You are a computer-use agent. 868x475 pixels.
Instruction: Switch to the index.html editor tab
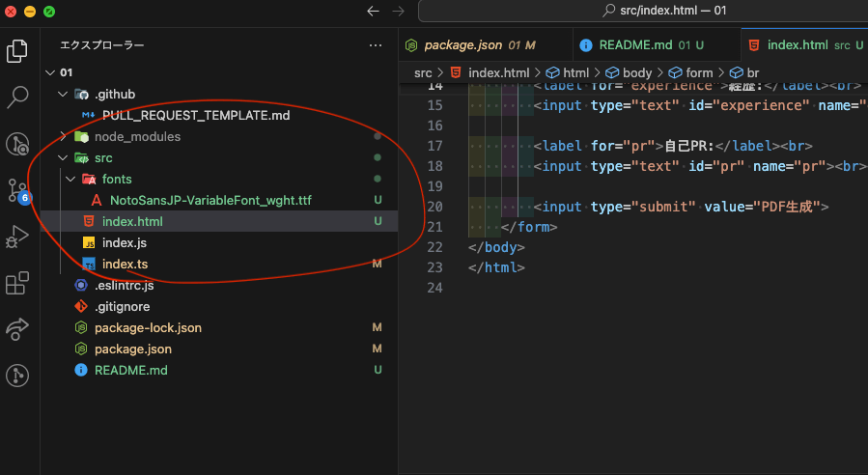804,44
